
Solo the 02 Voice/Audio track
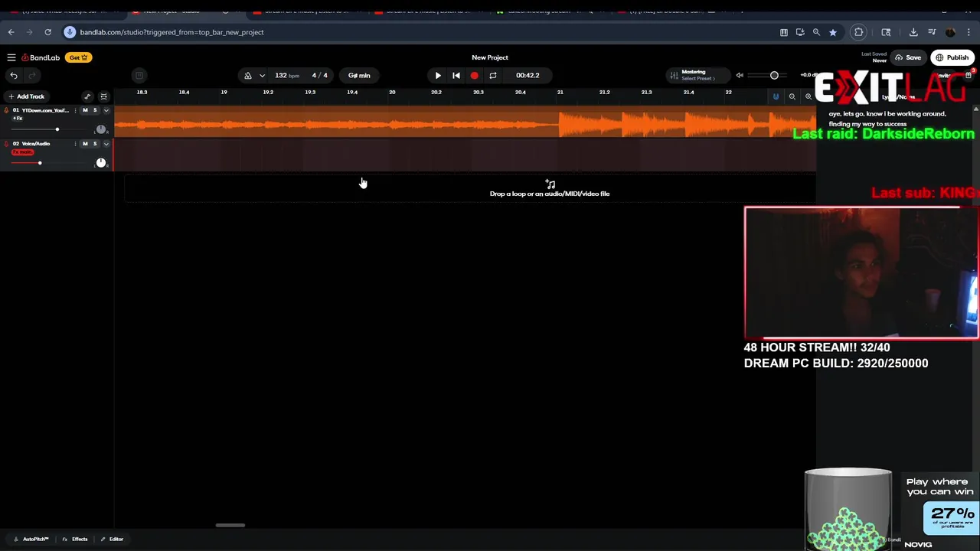click(95, 144)
